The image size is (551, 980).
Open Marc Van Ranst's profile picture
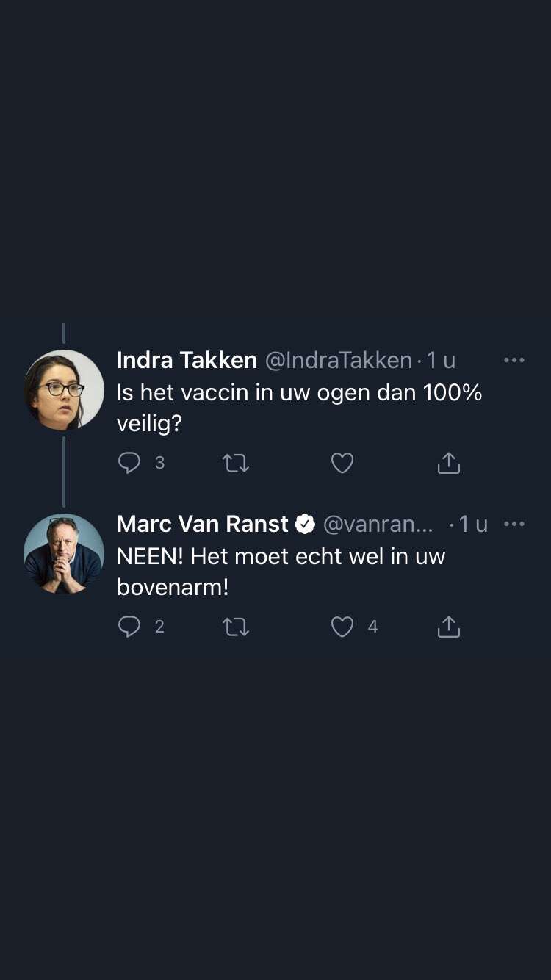coord(64,553)
